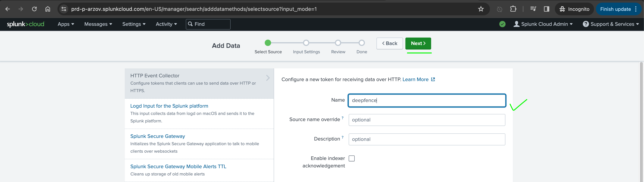This screenshot has height=182, width=644.
Task: Click into the Find search field
Action: 208,24
